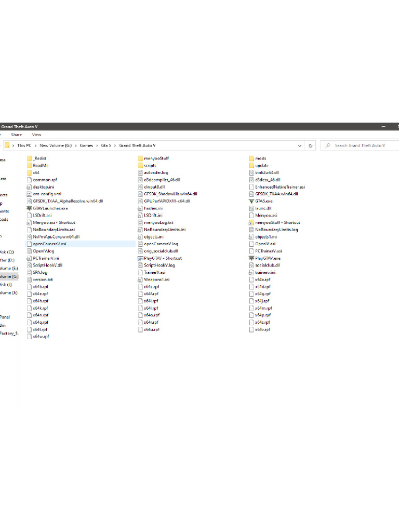Click the Menyoo.asi - Shortcut icon
This screenshot has height=532, width=399.
coord(29,222)
